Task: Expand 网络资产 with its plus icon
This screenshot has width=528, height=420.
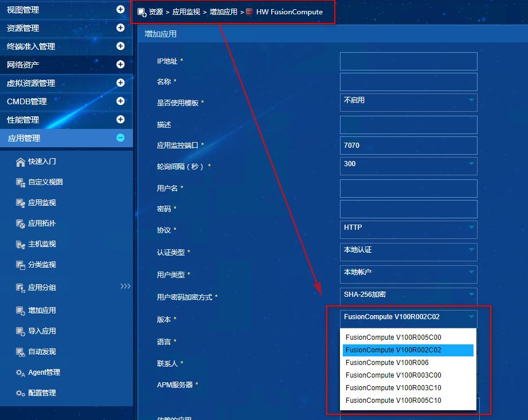Action: point(120,64)
